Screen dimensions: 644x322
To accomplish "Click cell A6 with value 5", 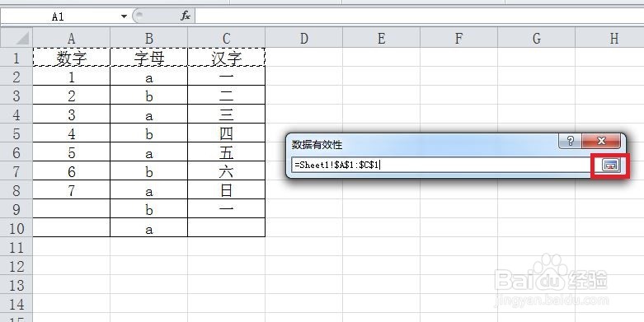I will point(72,152).
